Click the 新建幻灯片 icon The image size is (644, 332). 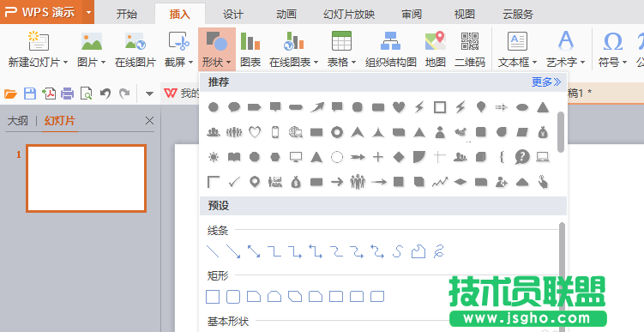39,41
